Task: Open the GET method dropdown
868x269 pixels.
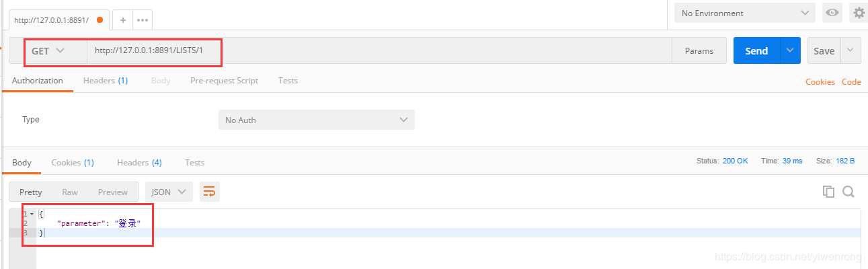Action: coord(48,51)
